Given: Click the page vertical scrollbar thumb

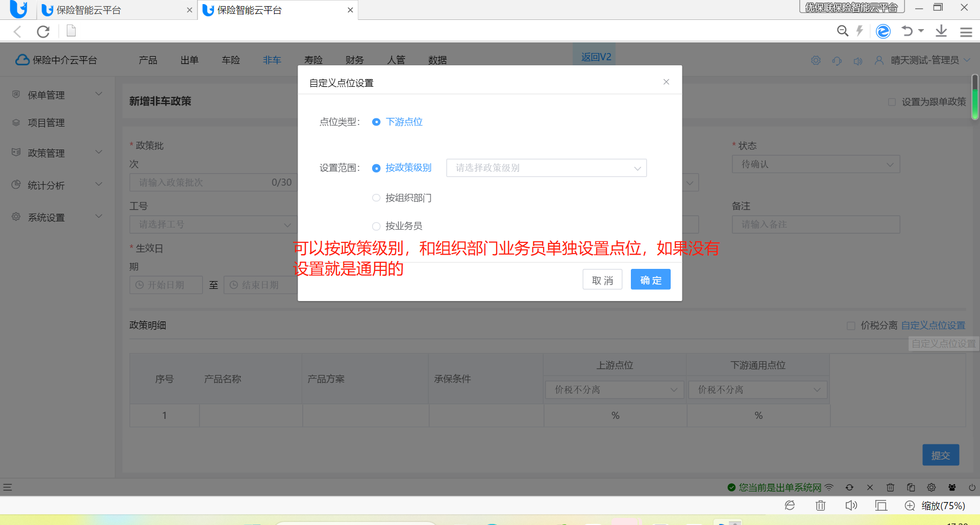Looking at the screenshot, I should tap(974, 97).
